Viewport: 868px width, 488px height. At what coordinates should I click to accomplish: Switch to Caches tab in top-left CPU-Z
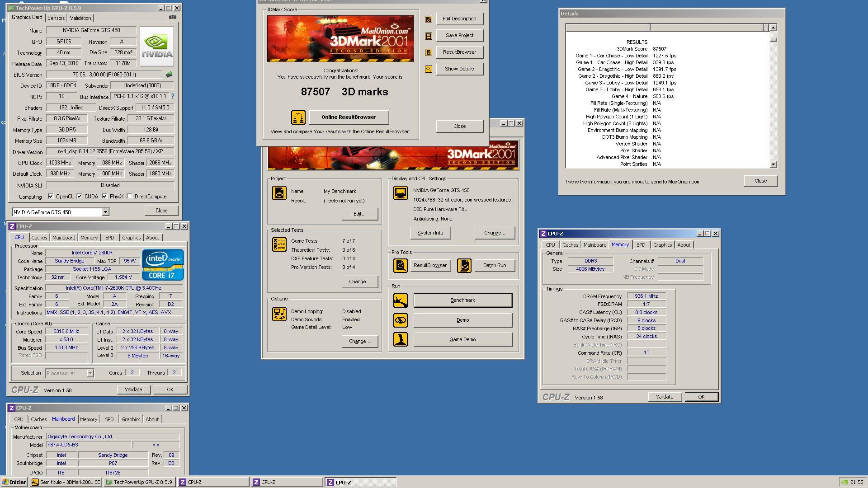[x=39, y=238]
